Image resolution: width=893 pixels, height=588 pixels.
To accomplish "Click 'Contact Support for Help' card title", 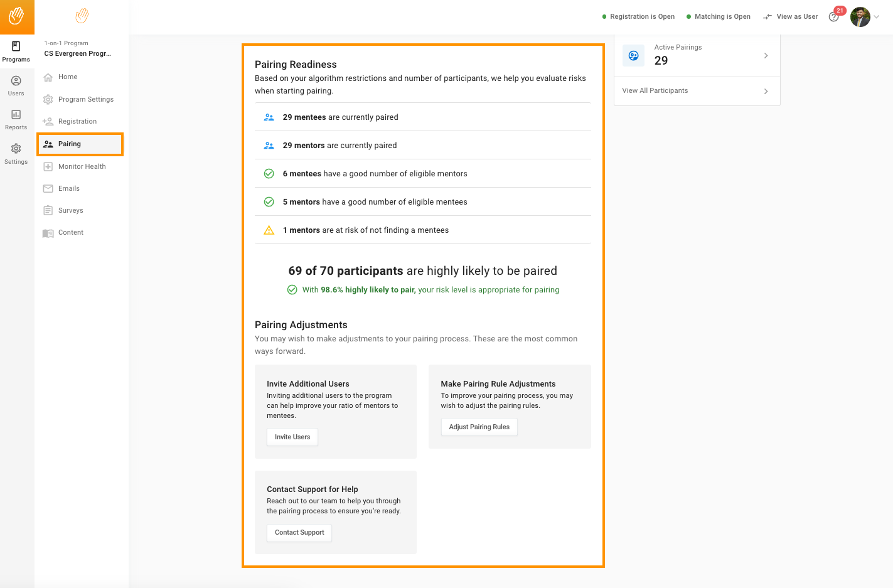I will tap(313, 489).
